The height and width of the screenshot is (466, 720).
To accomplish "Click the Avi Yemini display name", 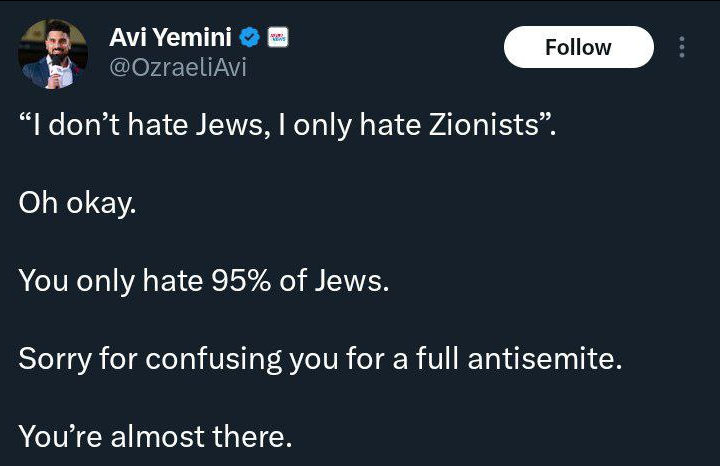I will point(170,38).
